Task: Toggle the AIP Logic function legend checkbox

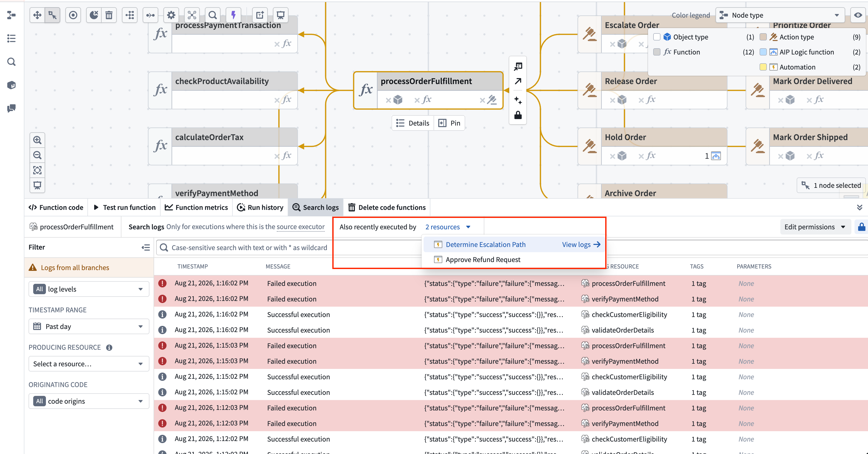Action: pos(763,52)
